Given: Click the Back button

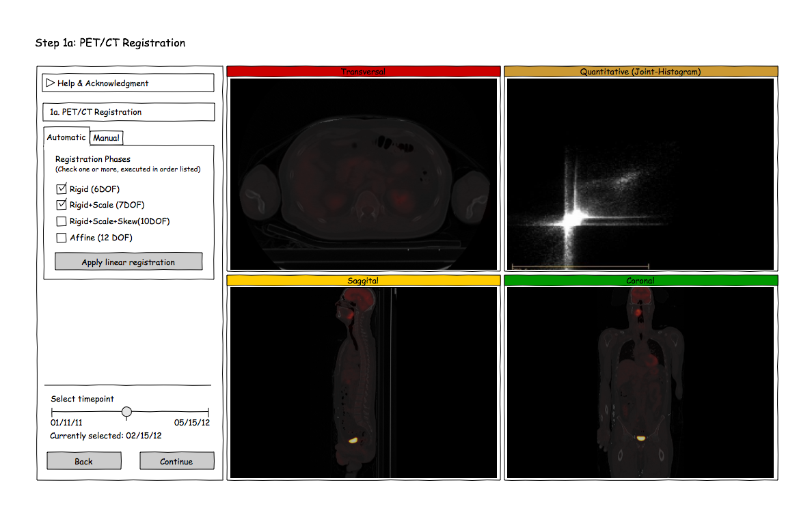Looking at the screenshot, I should tap(84, 461).
